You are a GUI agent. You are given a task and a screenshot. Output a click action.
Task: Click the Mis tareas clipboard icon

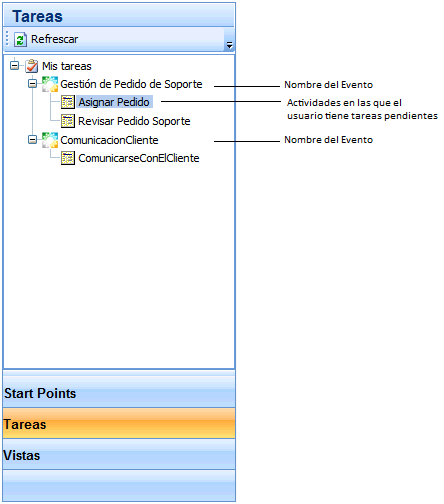(32, 66)
